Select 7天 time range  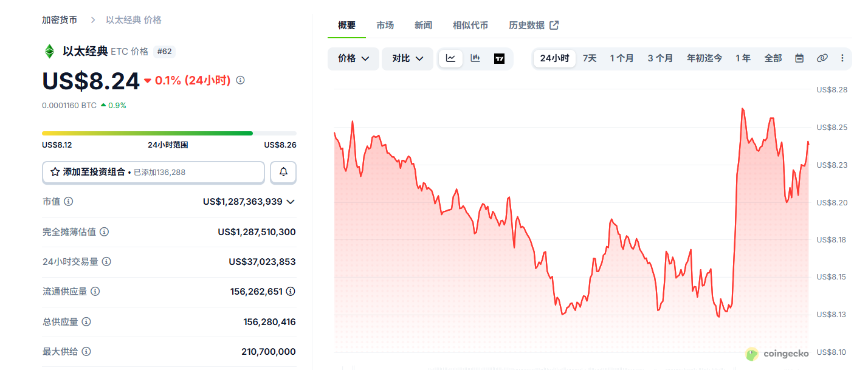[x=590, y=58]
